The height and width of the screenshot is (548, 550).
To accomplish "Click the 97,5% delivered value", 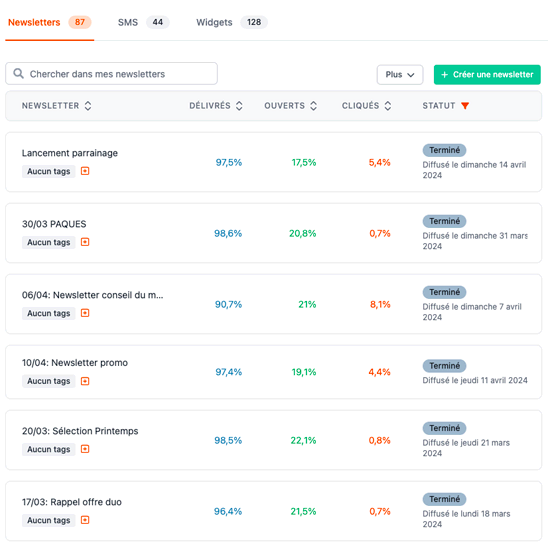I will [x=229, y=162].
